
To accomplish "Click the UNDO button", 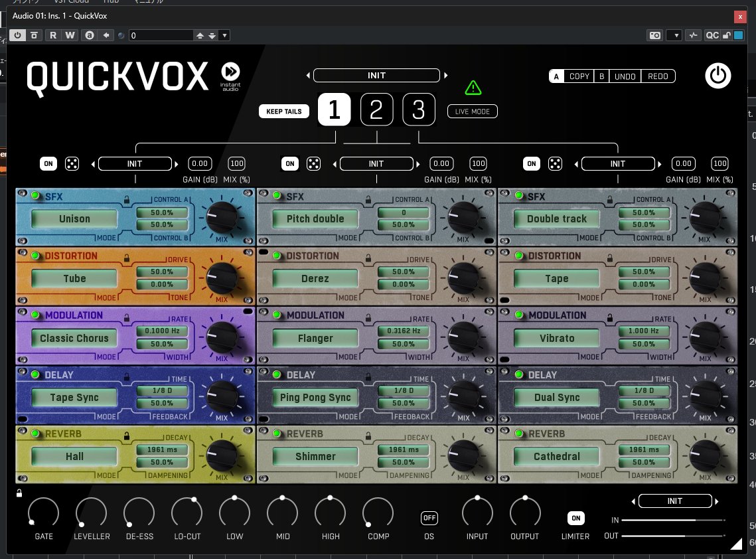I will click(625, 76).
